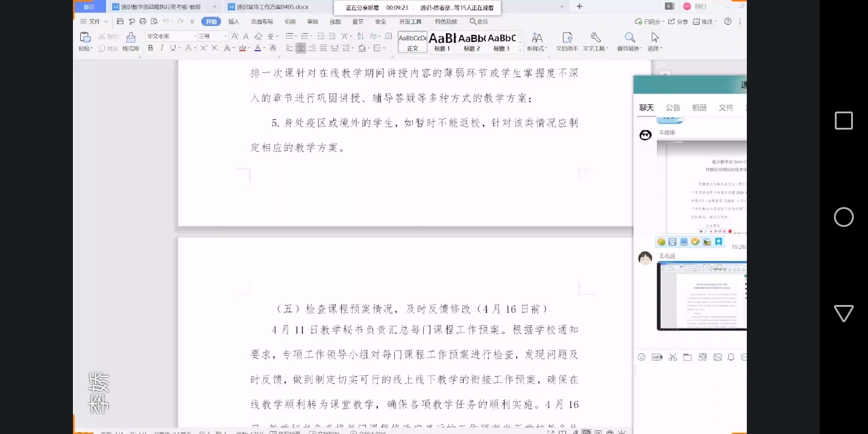Open the emoji picker in chat toolbar
Screen dimensions: 868x434
click(x=641, y=357)
